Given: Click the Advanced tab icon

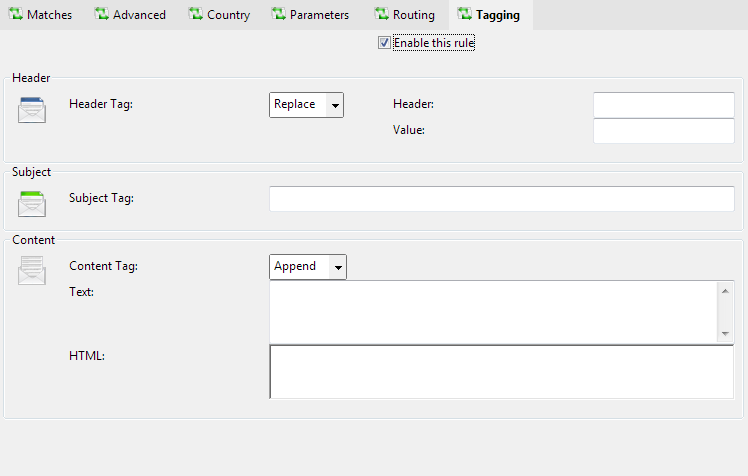Looking at the screenshot, I should [x=101, y=15].
